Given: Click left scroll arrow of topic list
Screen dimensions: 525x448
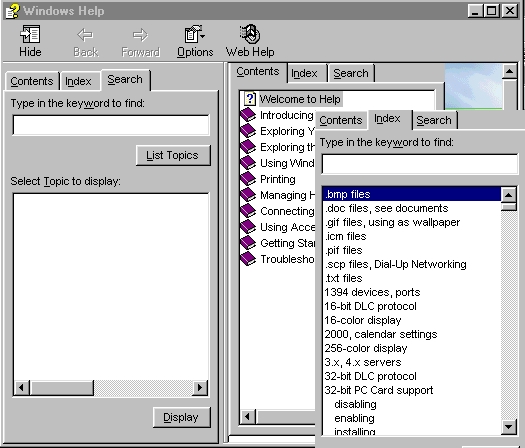Looking at the screenshot, I should coord(22,388).
